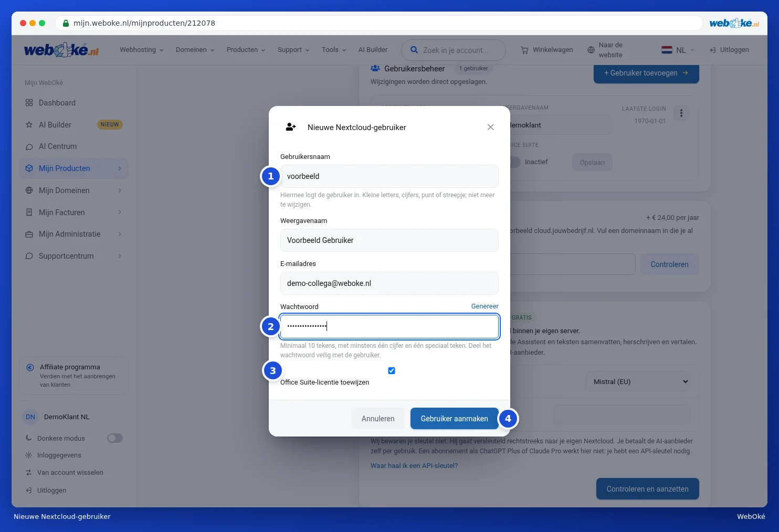Screen dimensions: 779x532
Task: Click the Mijn Domeinen globe icon
Action: [x=29, y=190]
